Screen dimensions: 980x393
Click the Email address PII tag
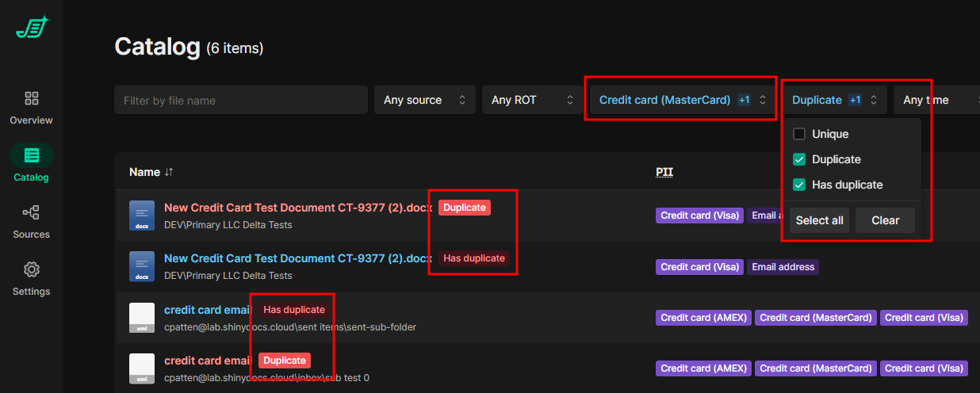point(783,267)
